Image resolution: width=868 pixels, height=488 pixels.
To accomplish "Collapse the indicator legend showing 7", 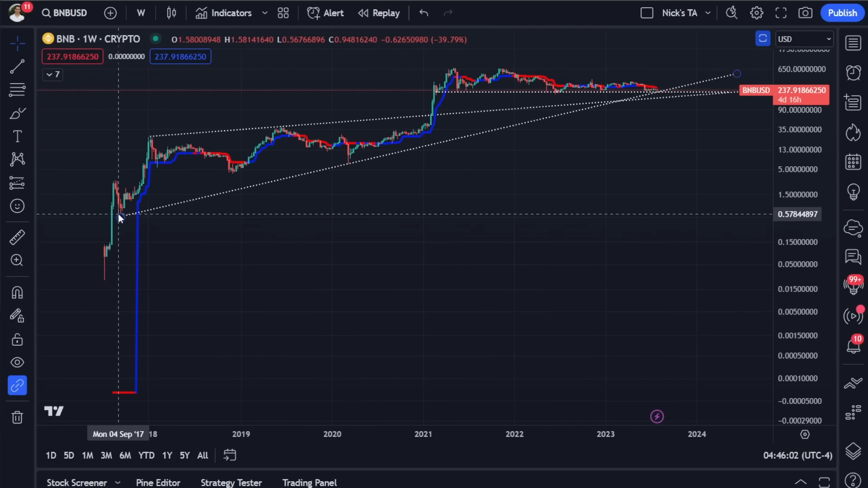I will pyautogui.click(x=53, y=75).
